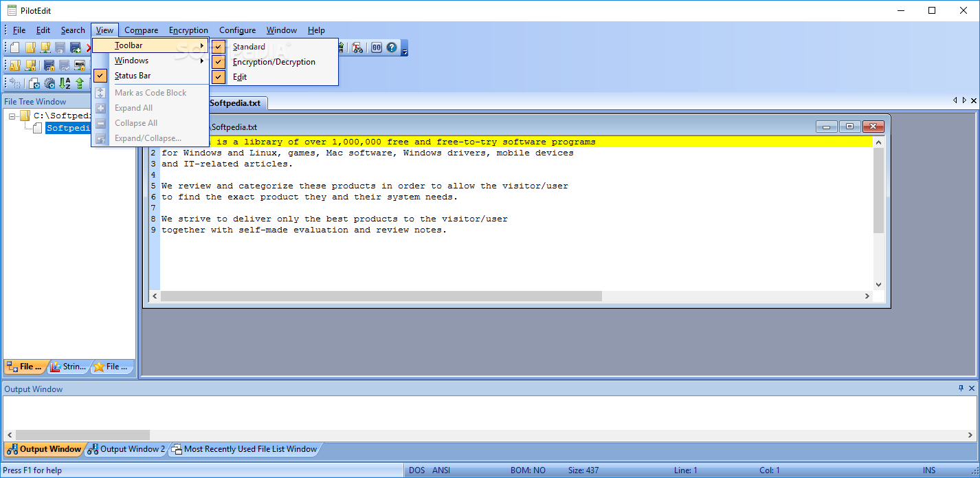Expand the Windows submenu entry
The width and height of the screenshot is (980, 478).
point(151,61)
